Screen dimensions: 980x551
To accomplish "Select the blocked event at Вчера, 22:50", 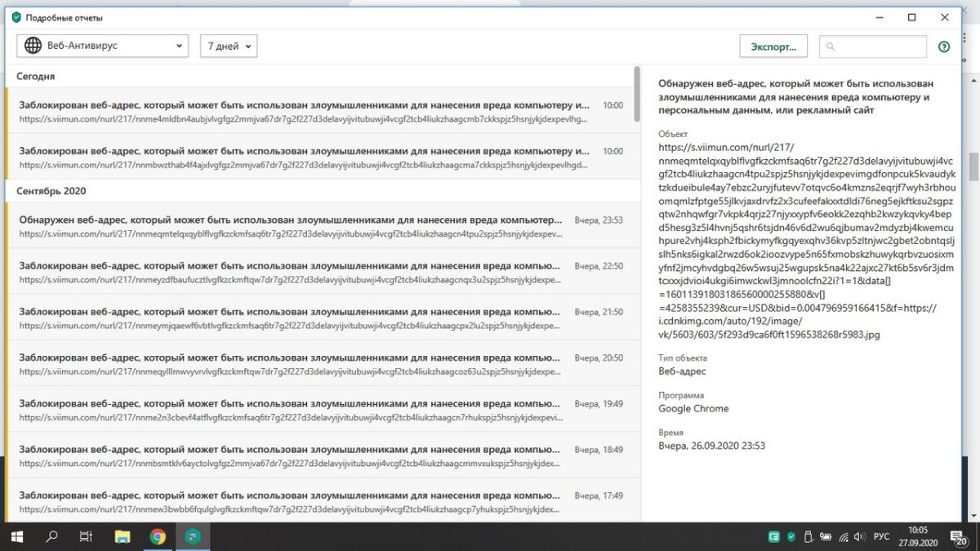I will pos(321,271).
